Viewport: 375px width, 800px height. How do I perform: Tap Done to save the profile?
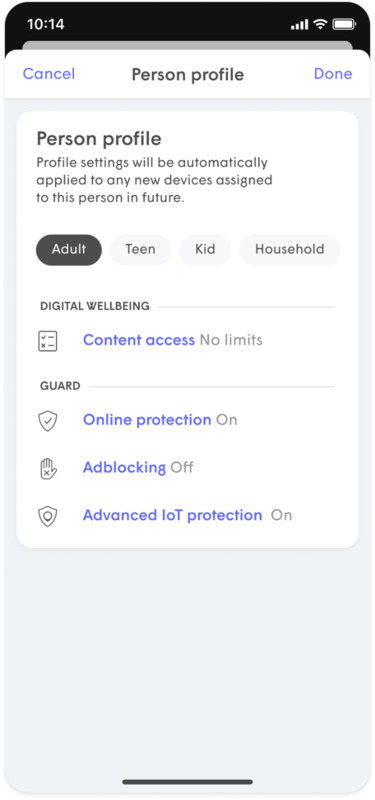[x=333, y=73]
